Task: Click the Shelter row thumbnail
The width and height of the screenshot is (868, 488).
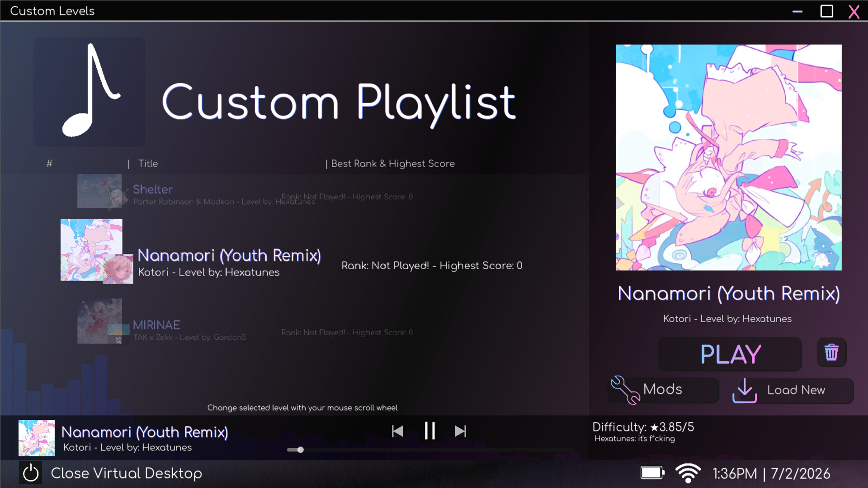Action: [x=99, y=191]
